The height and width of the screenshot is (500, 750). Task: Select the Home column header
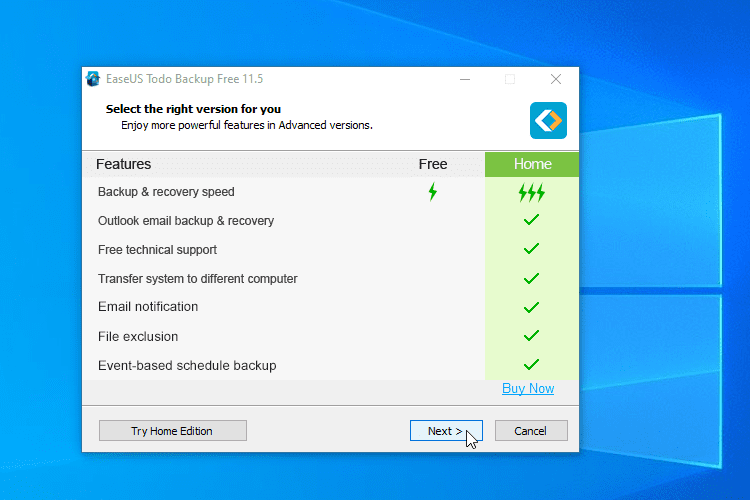coord(532,164)
